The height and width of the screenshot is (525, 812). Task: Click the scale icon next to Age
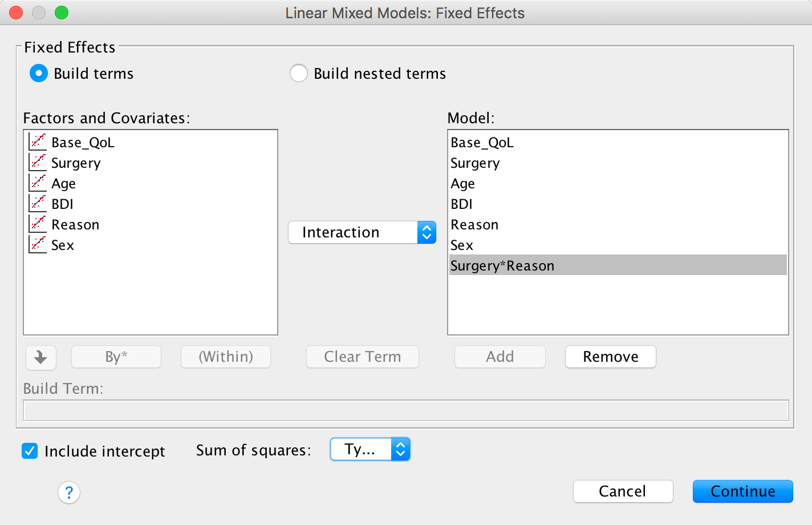pyautogui.click(x=38, y=183)
